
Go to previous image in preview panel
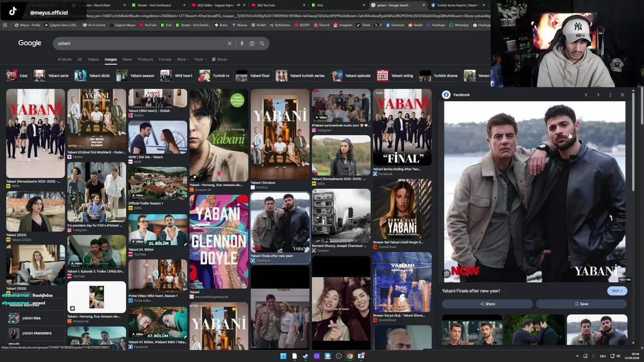tap(586, 95)
